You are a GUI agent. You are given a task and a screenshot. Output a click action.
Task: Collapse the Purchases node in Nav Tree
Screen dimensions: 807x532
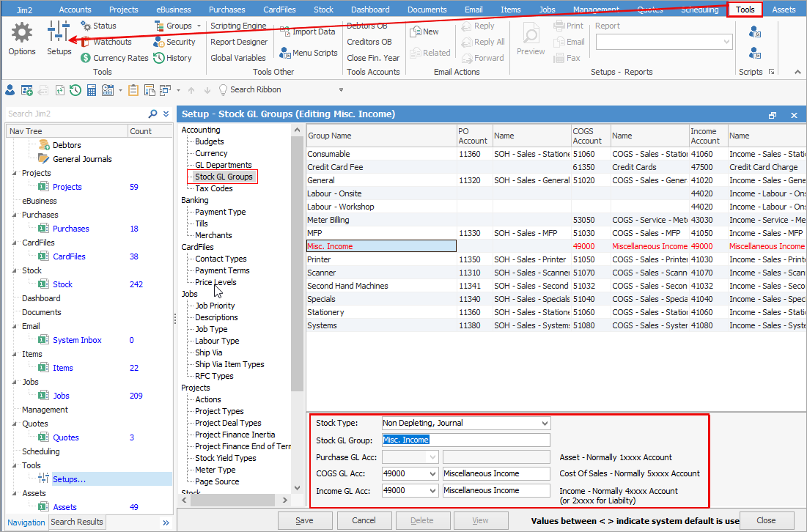point(15,215)
